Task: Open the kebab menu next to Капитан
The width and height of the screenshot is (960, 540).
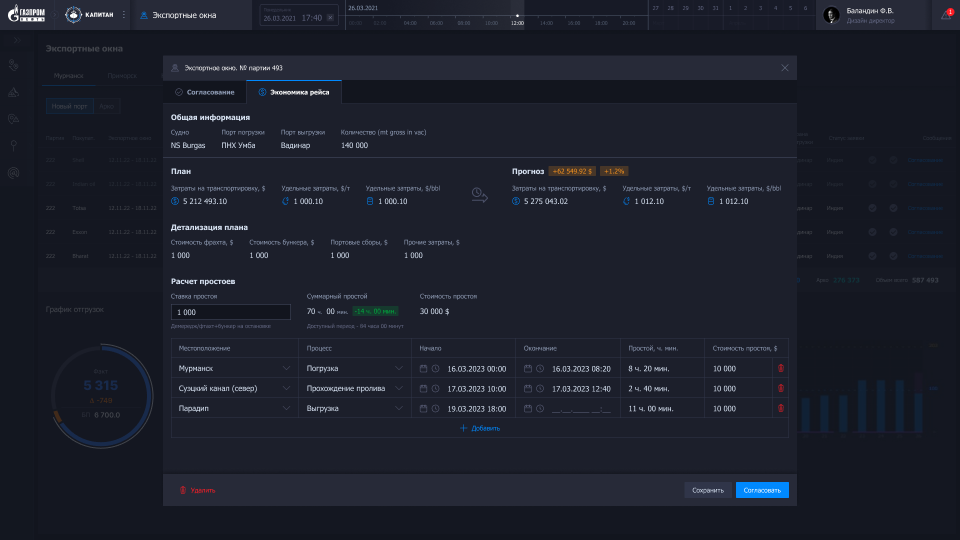Action: click(124, 15)
